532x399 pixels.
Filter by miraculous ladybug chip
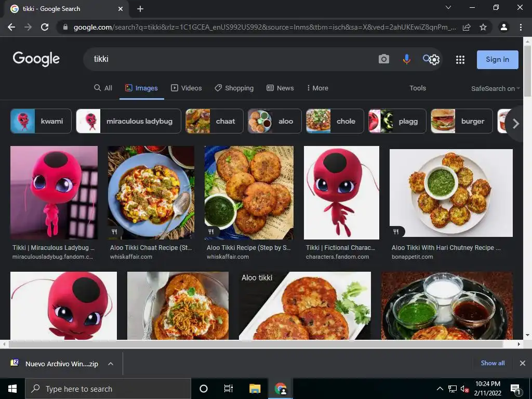tap(129, 121)
